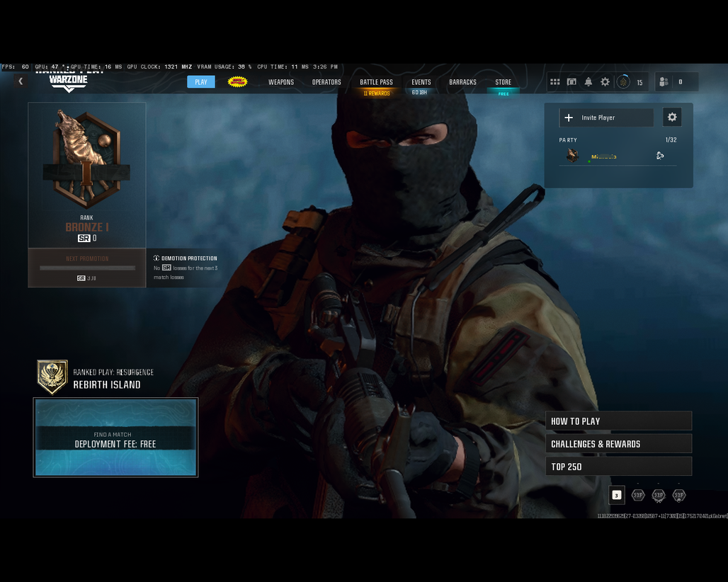
Task: Click the Next Promotion SR progress bar
Action: click(87, 268)
